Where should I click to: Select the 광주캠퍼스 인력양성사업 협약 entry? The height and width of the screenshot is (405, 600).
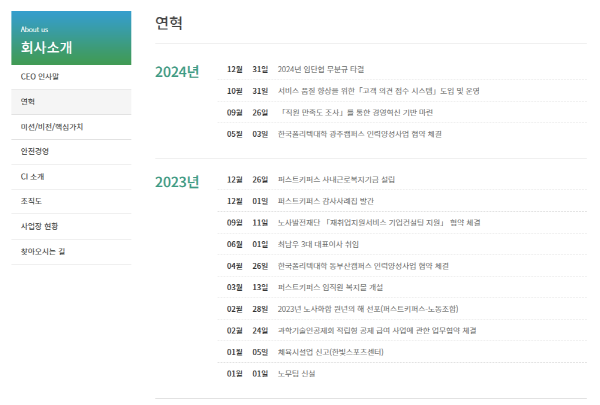coord(360,134)
